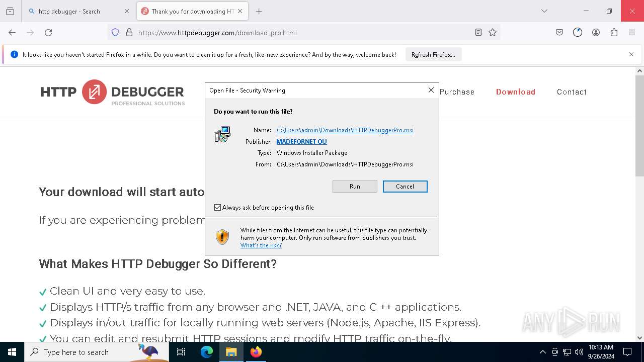Launch Microsoft Edge from taskbar

point(207,352)
